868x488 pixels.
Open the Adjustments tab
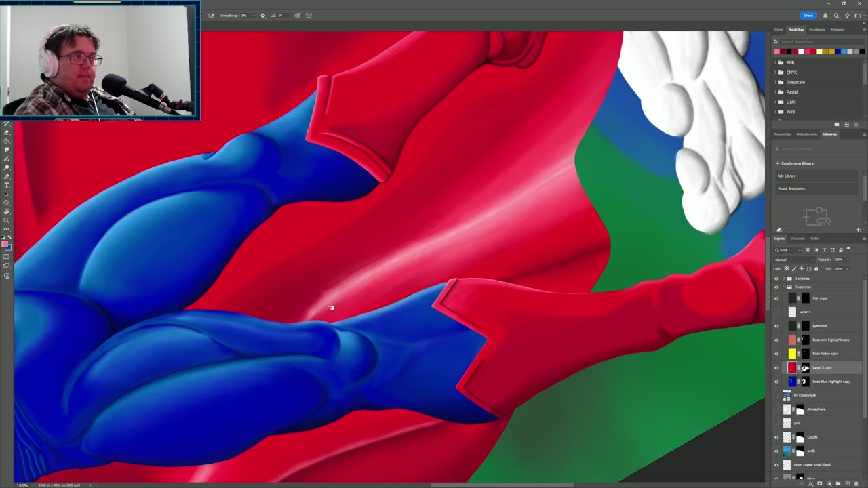click(x=807, y=134)
